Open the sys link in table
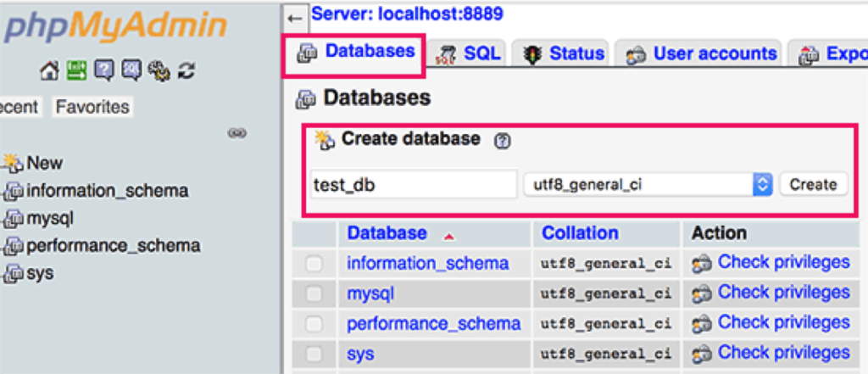Image resolution: width=868 pixels, height=374 pixels. (x=360, y=354)
